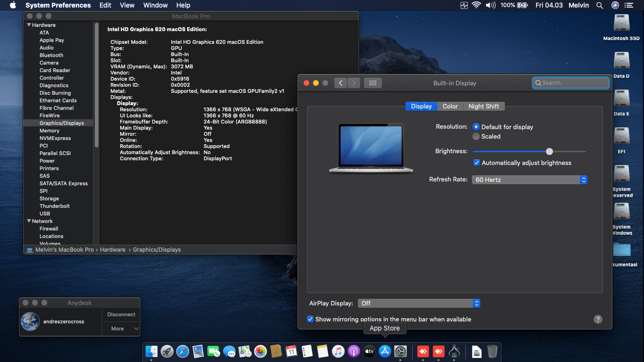Image resolution: width=644 pixels, height=362 pixels.
Task: Uncheck Show mirroring options in menu bar
Action: click(310, 319)
